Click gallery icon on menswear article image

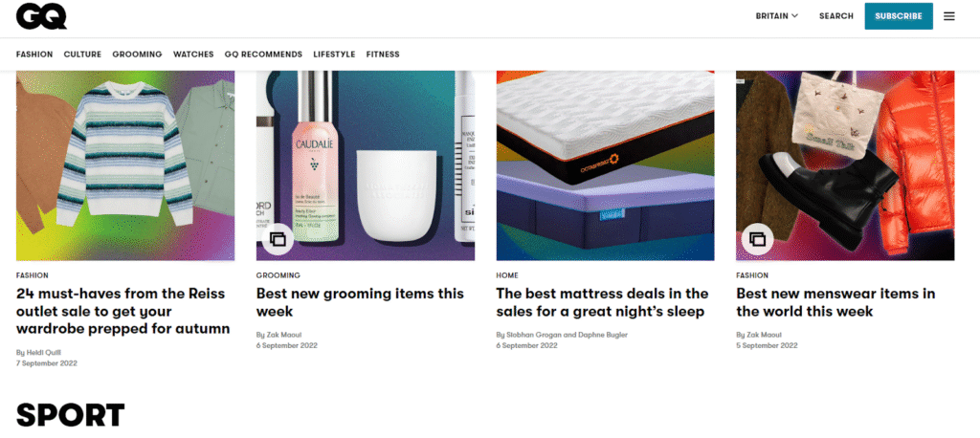pyautogui.click(x=758, y=239)
